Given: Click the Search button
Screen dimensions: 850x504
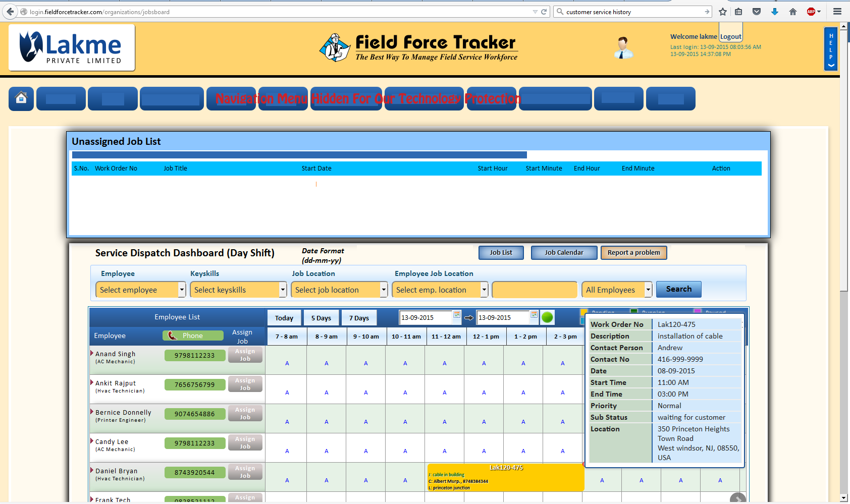Looking at the screenshot, I should point(678,289).
